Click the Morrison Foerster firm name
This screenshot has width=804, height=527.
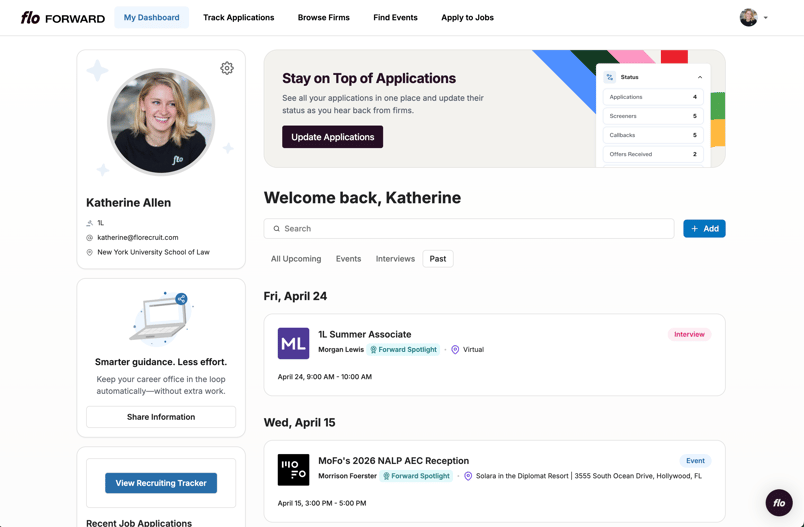pos(347,476)
